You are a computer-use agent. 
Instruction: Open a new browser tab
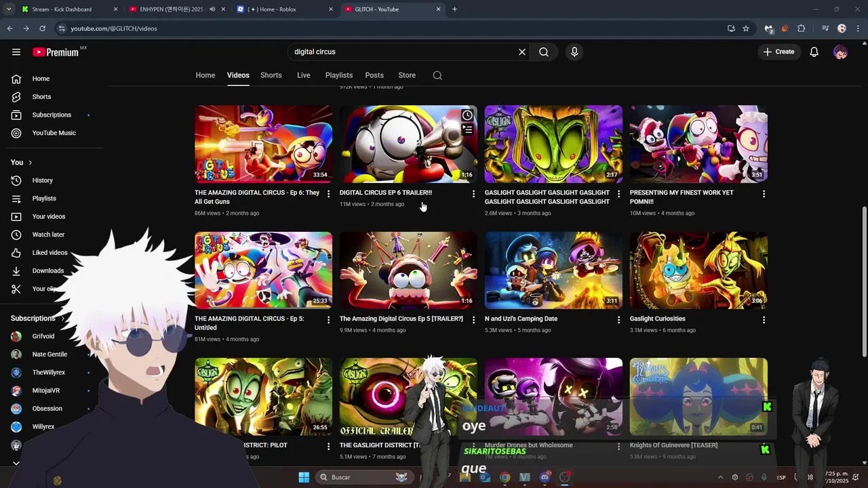coord(454,9)
